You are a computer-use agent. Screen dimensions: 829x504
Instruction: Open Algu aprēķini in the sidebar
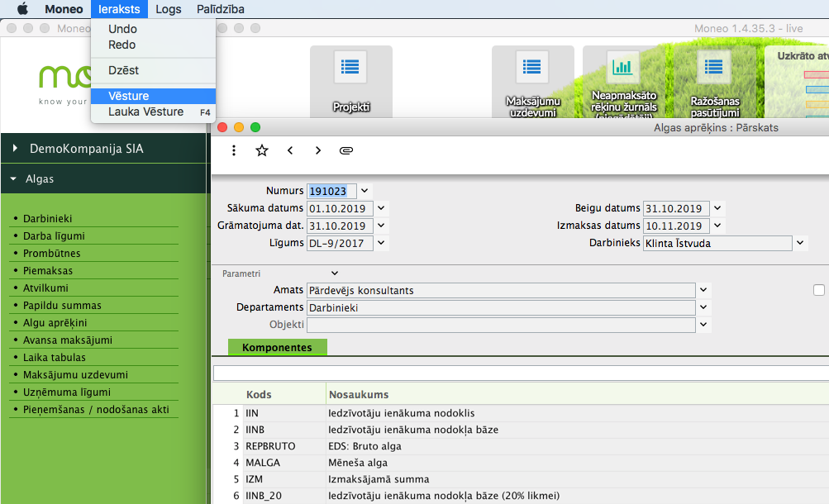pyautogui.click(x=55, y=322)
